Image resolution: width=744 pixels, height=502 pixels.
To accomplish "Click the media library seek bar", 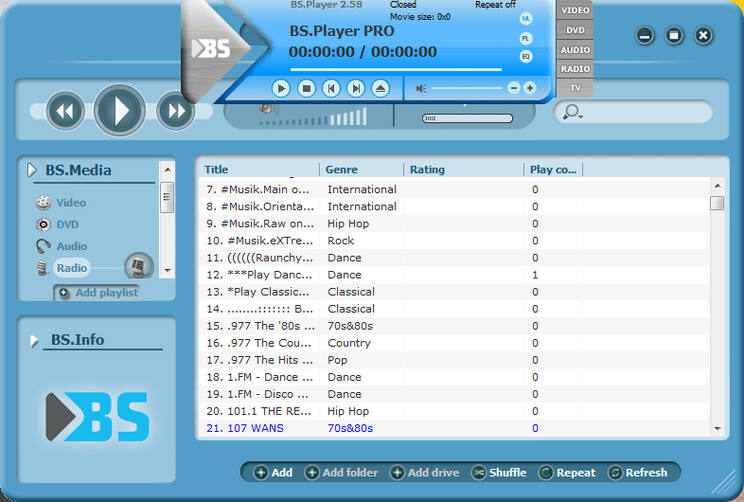I will pos(467,118).
